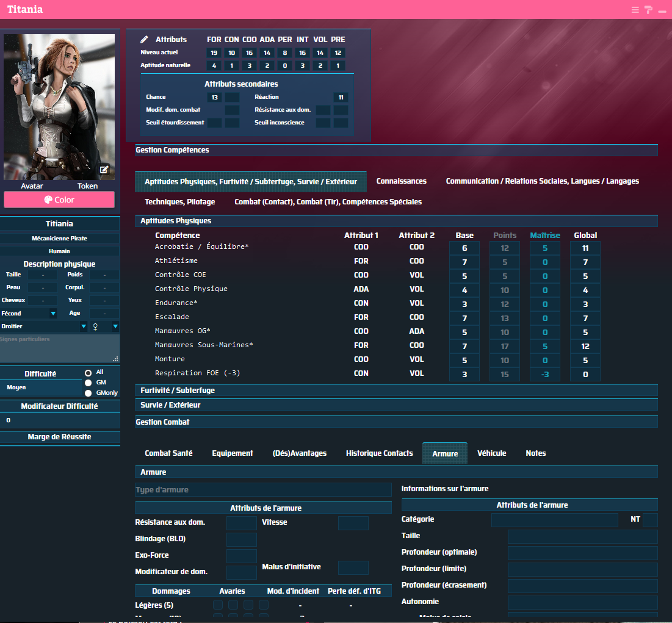This screenshot has width=672, height=623.
Task: Open the Véhicule tab
Action: coord(491,453)
